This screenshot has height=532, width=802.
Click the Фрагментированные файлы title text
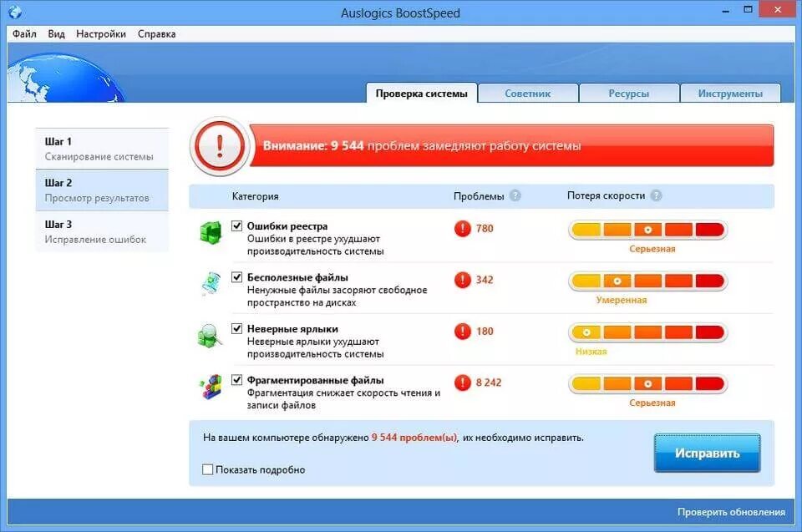[316, 380]
